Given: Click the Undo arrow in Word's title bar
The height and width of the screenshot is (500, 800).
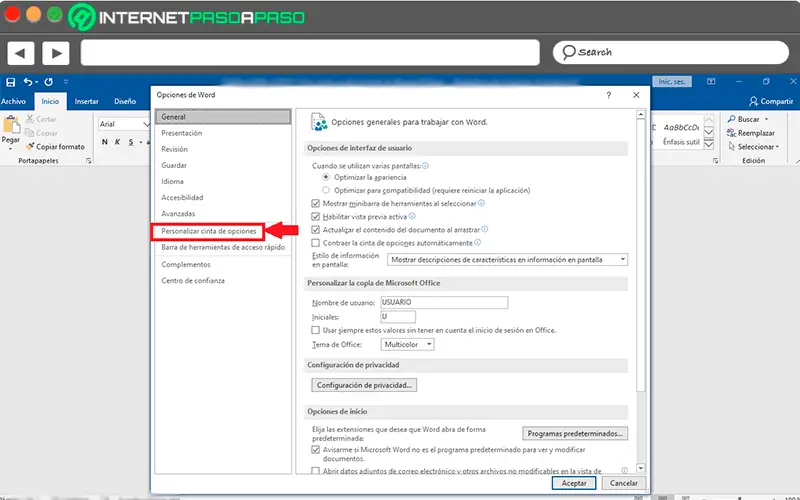Looking at the screenshot, I should pos(28,82).
